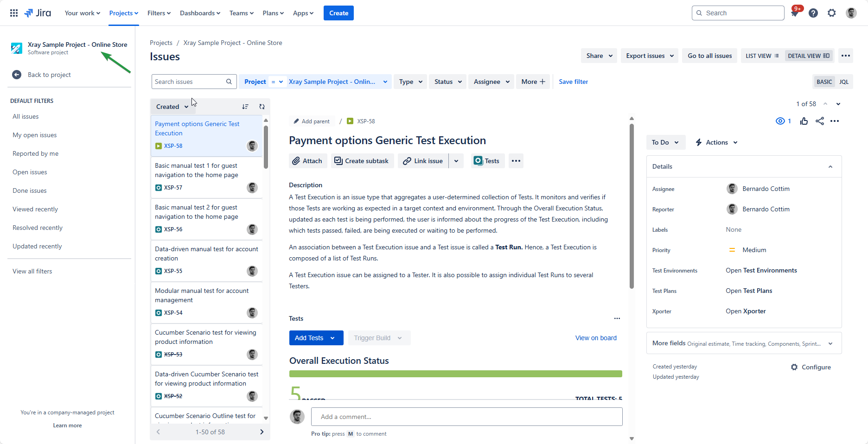Switch to Detail View
This screenshot has height=444, width=868.
point(809,56)
